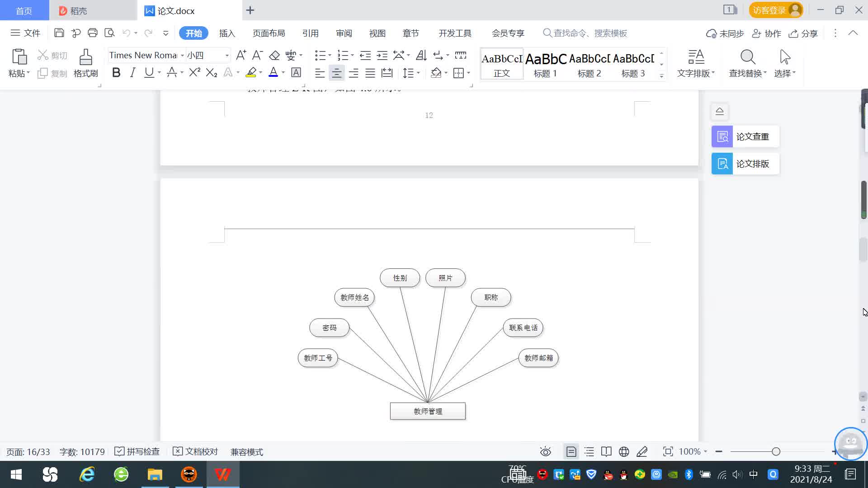Toggle spell check in status bar
868x488 pixels.
point(137,452)
